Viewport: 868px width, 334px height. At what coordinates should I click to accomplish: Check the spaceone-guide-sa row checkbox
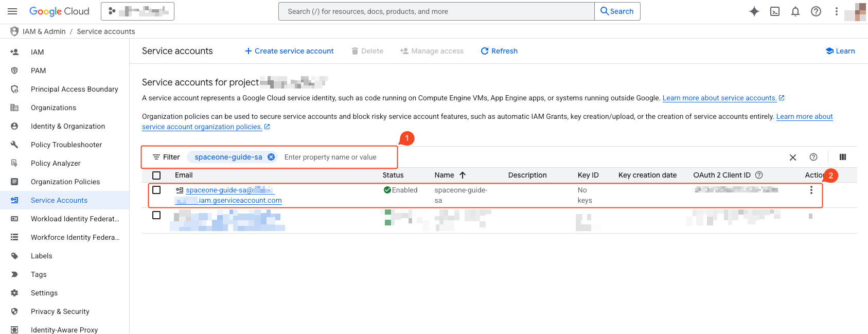156,190
